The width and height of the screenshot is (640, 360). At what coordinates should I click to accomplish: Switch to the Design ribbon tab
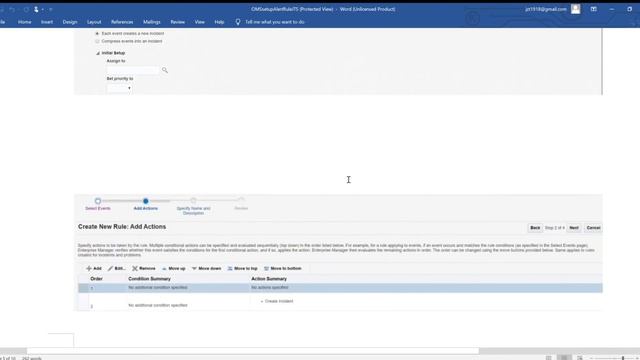[70, 22]
